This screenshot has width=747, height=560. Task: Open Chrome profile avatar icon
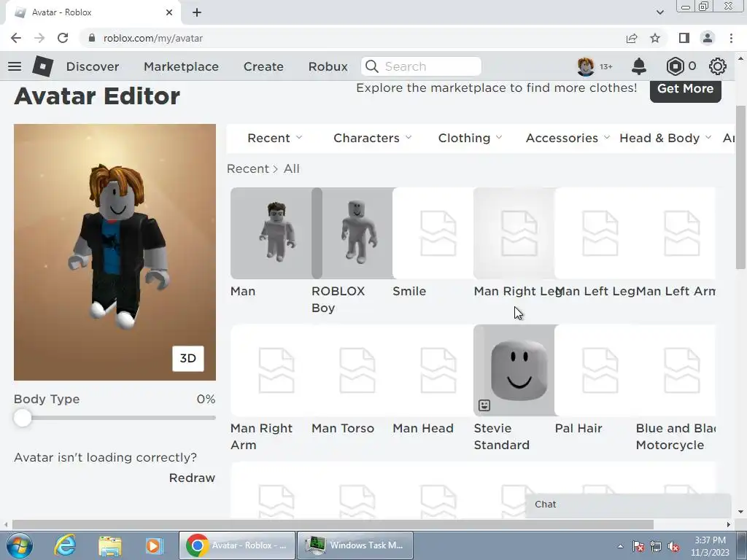pyautogui.click(x=708, y=38)
